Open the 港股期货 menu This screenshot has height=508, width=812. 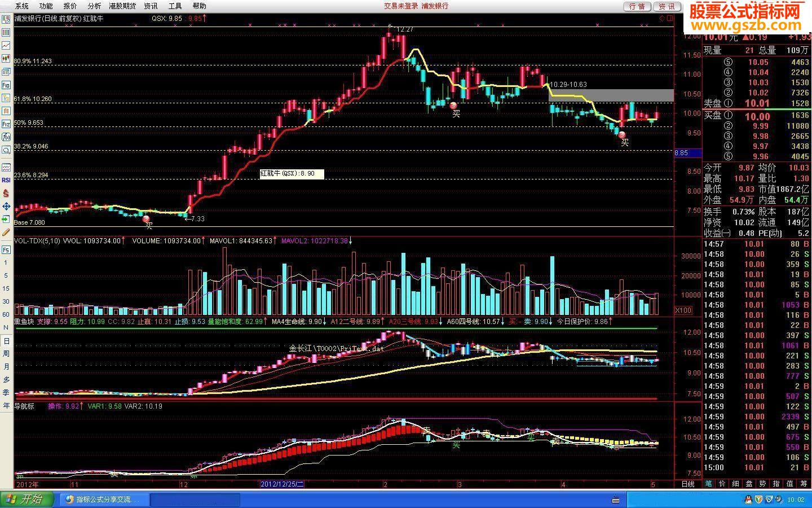pyautogui.click(x=122, y=6)
